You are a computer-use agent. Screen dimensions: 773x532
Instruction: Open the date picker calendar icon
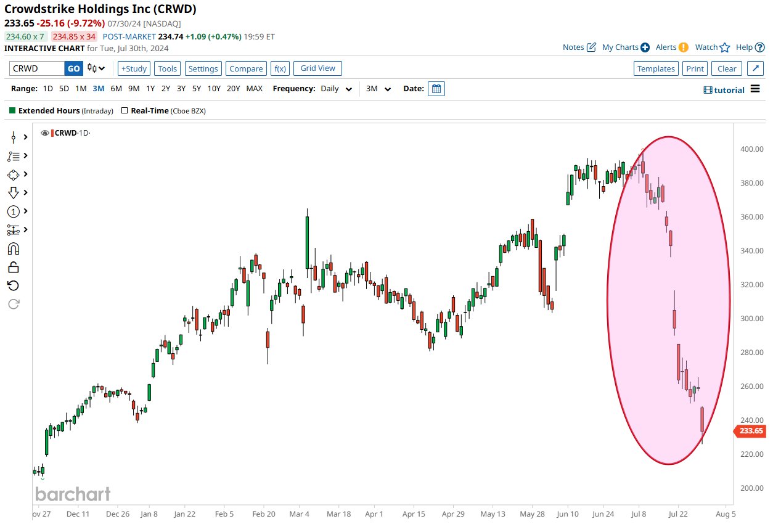(436, 89)
